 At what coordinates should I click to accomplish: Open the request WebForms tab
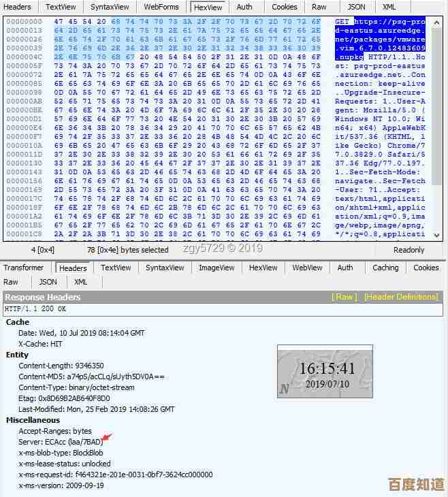[161, 7]
